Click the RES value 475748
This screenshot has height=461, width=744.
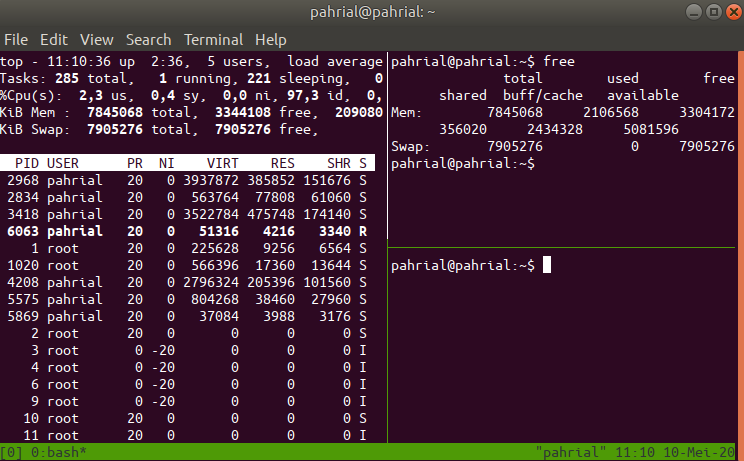[x=271, y=214]
